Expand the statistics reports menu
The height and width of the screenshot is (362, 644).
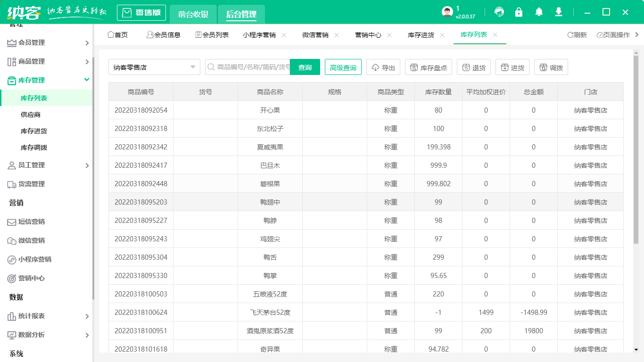tap(46, 316)
